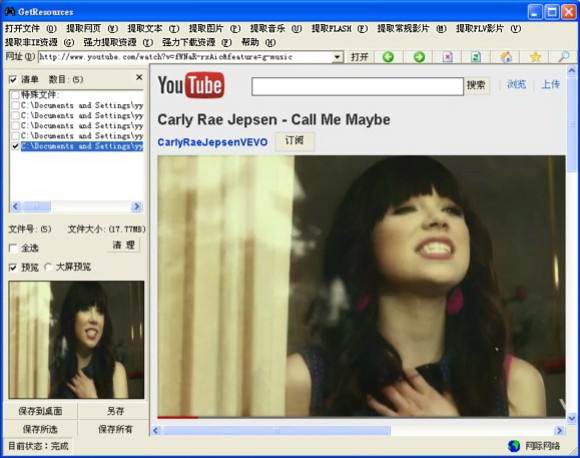Screen dimensions: 580x458
Task: Close the list panel with X
Action: click(x=139, y=77)
